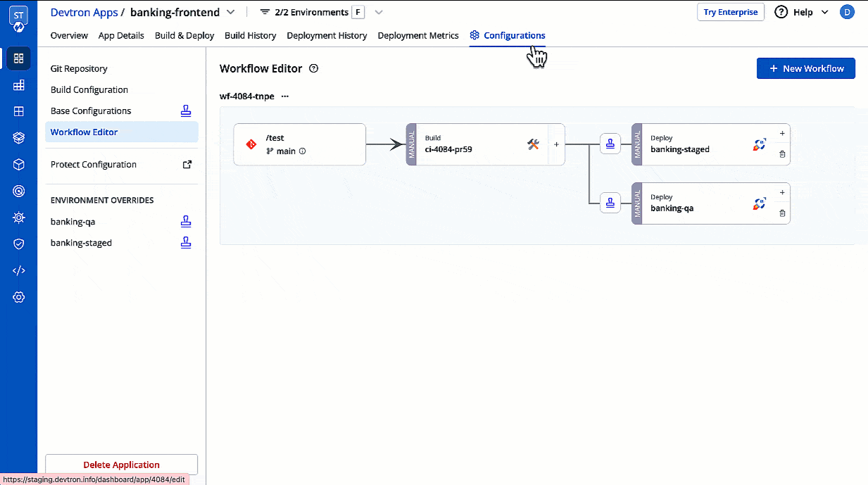The image size is (868, 485).
Task: Select the code editor icon in left sidebar
Action: pos(18,270)
